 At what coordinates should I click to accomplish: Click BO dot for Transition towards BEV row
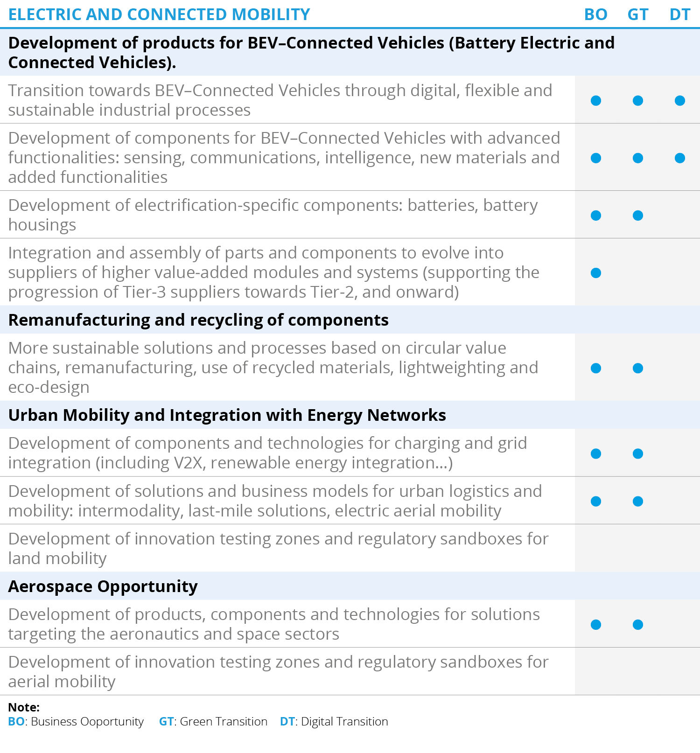click(596, 100)
